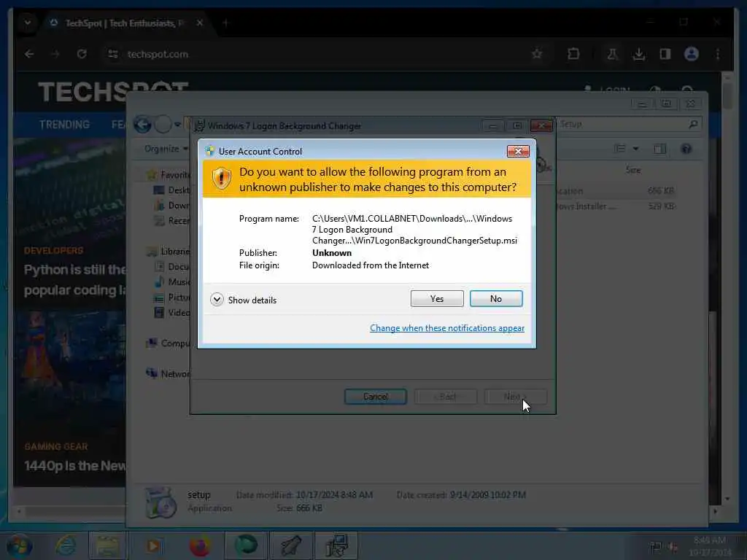Click taskbar clock showing 8:48 AM
The height and width of the screenshot is (560, 747).
(710, 546)
